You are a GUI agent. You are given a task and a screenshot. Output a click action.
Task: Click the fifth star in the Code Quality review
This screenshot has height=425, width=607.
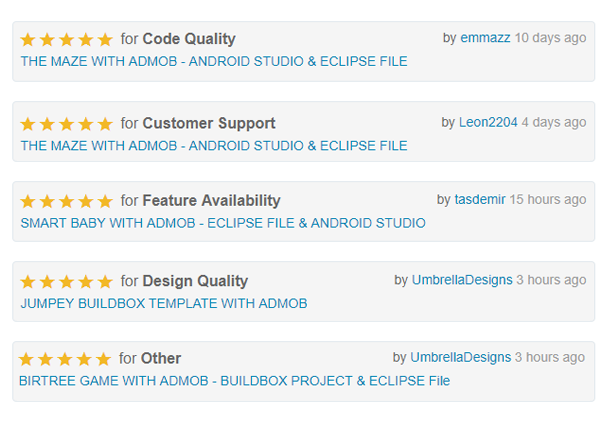[104, 40]
